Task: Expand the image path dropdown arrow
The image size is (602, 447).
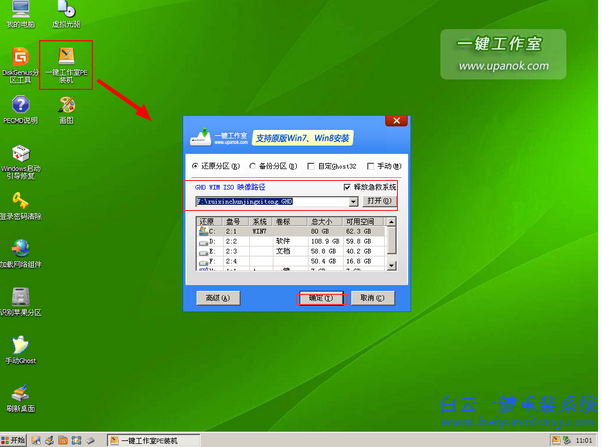Action: (353, 201)
